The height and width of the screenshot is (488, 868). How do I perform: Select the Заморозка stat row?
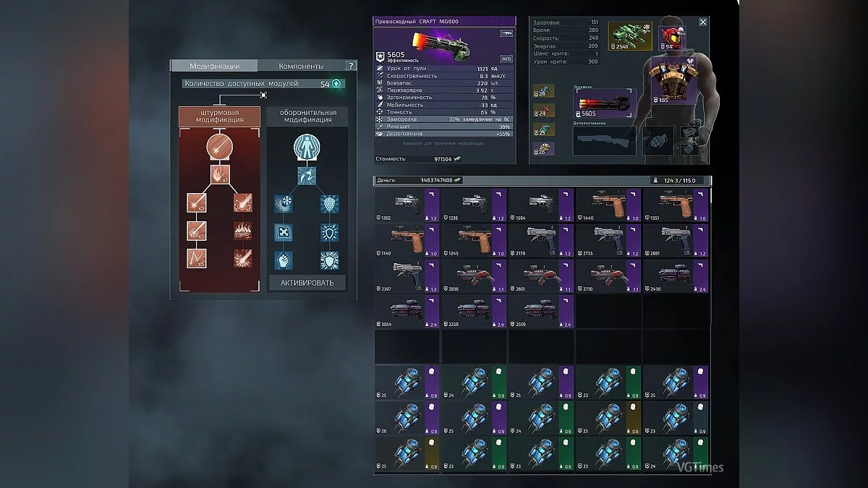(445, 119)
